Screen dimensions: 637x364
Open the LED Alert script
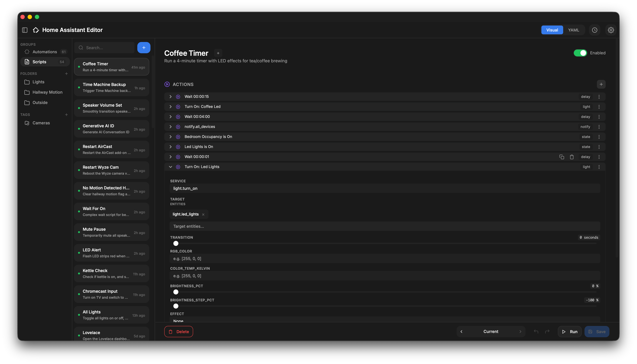[112, 253]
